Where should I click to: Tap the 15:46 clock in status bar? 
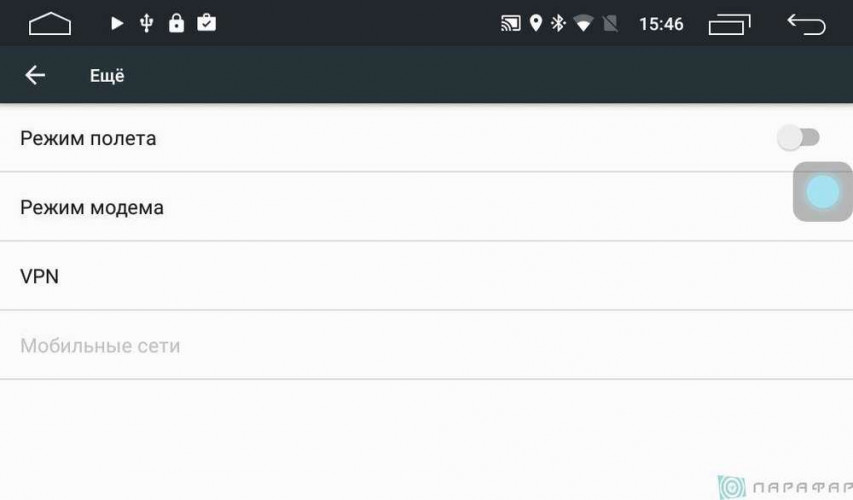click(x=661, y=23)
